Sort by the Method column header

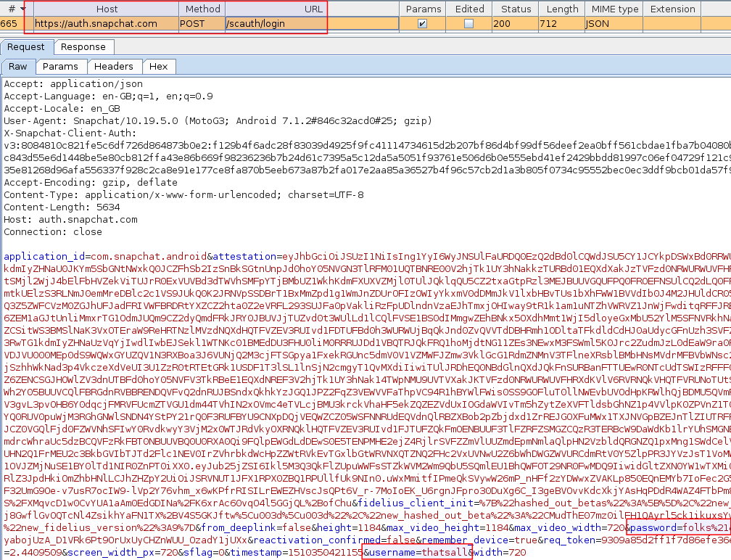point(202,9)
